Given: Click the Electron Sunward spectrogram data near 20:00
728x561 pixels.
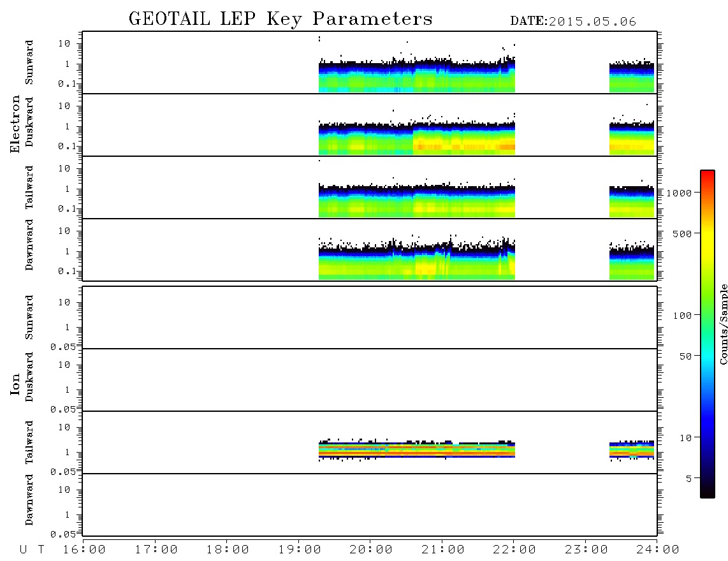Looking at the screenshot, I should coord(371,76).
